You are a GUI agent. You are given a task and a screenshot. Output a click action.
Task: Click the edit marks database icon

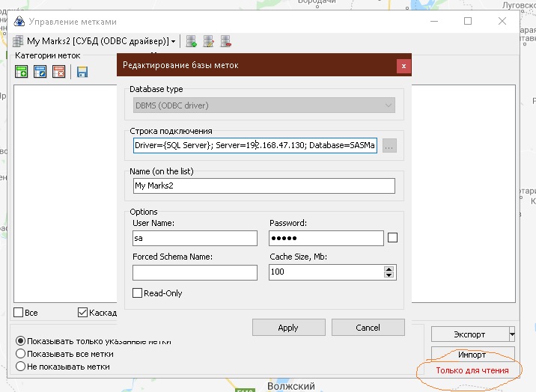click(209, 41)
